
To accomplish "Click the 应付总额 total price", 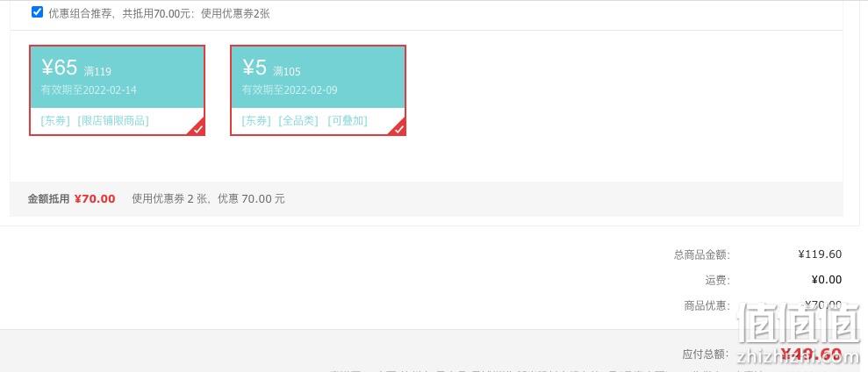I will click(x=811, y=354).
